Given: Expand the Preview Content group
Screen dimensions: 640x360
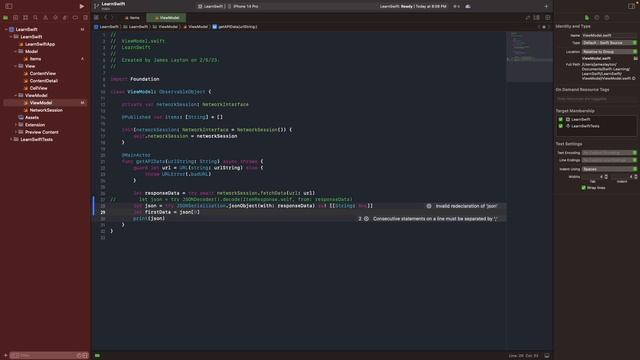Looking at the screenshot, I should 16,132.
